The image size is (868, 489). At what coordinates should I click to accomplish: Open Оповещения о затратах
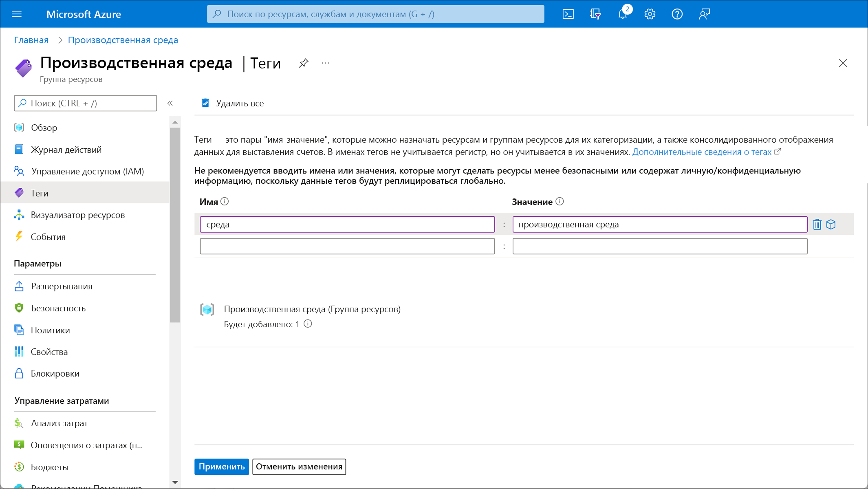tap(85, 445)
